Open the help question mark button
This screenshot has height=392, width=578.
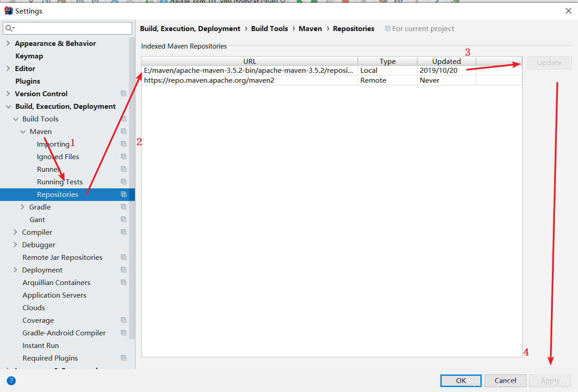11,381
